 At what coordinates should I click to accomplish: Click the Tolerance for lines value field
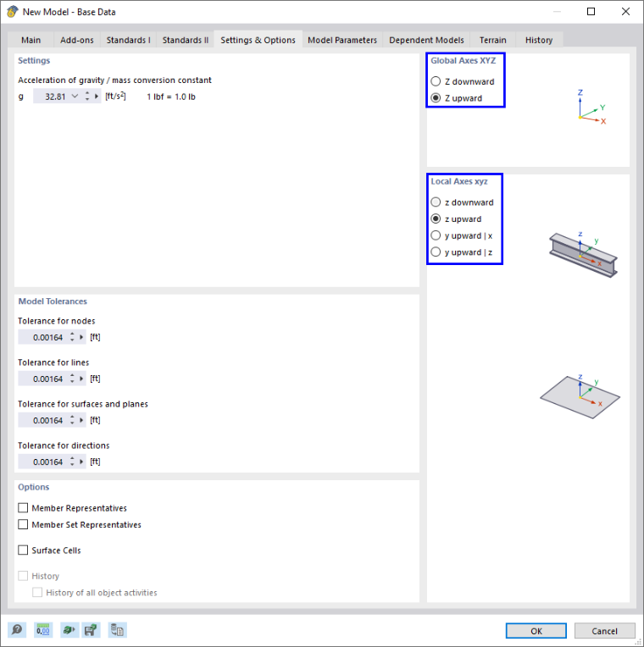(x=43, y=379)
